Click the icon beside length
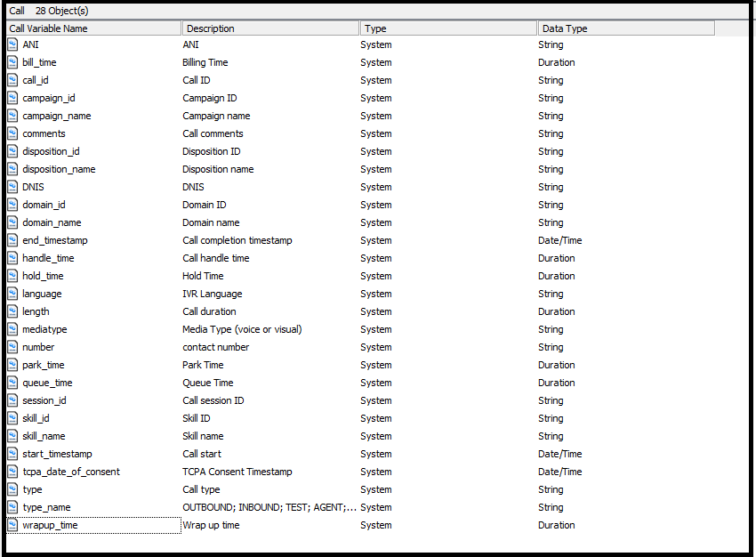Viewport: 756px width, 557px height. [12, 312]
